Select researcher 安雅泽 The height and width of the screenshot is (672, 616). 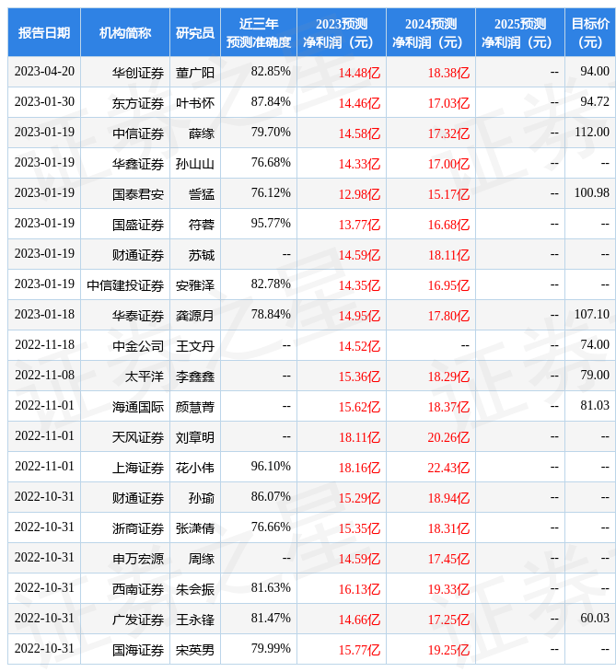coord(195,285)
